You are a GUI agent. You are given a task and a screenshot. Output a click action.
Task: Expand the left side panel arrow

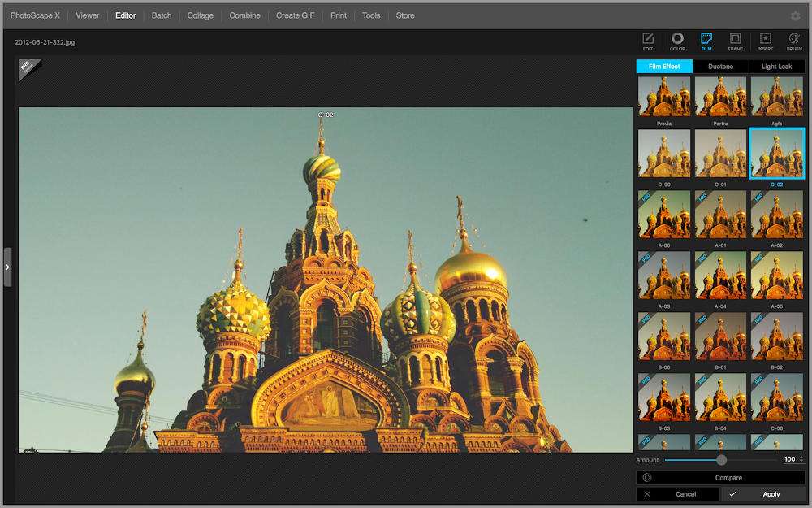click(7, 267)
